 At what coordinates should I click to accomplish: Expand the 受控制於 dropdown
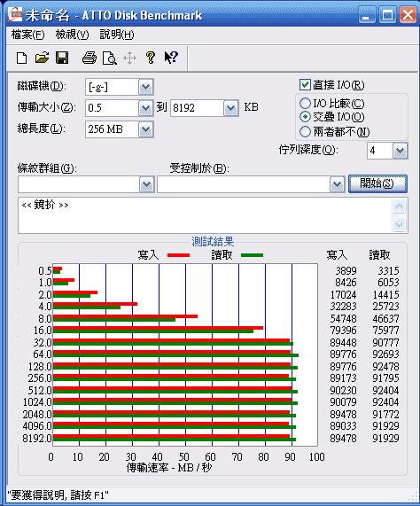pos(338,184)
